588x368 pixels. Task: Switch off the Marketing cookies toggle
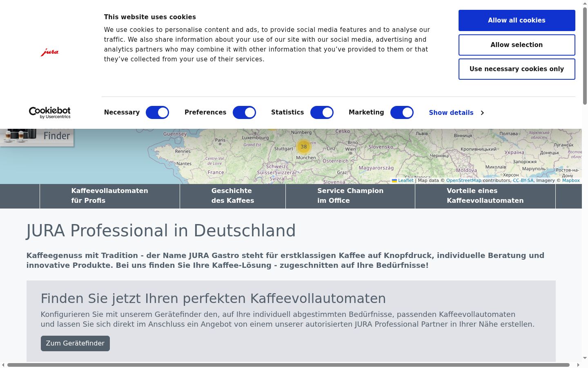pos(402,112)
